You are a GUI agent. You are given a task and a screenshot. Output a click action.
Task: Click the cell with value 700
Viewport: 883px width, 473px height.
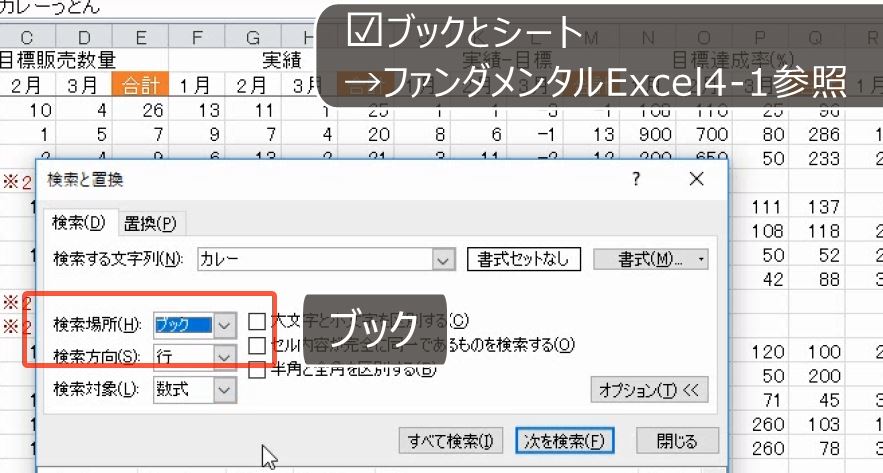coord(704,134)
